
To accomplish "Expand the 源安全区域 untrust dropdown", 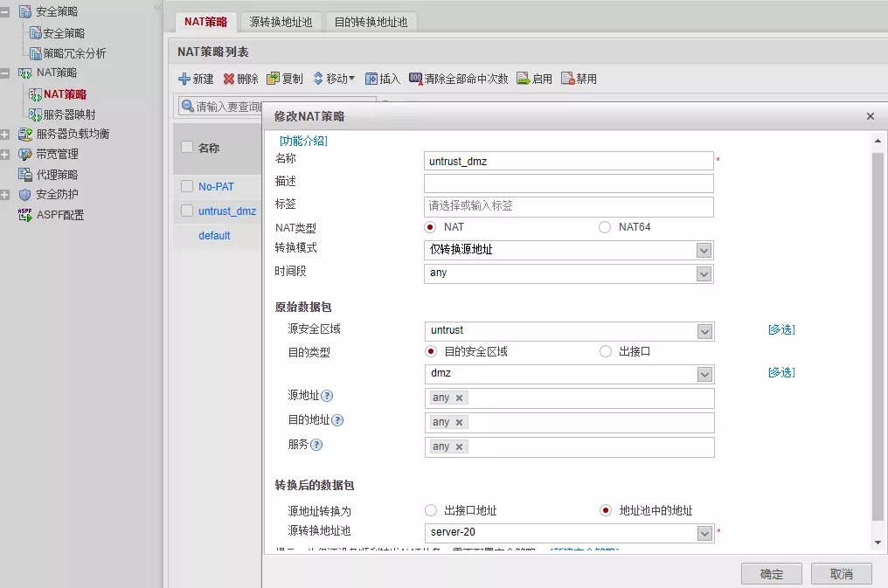I will (x=704, y=331).
